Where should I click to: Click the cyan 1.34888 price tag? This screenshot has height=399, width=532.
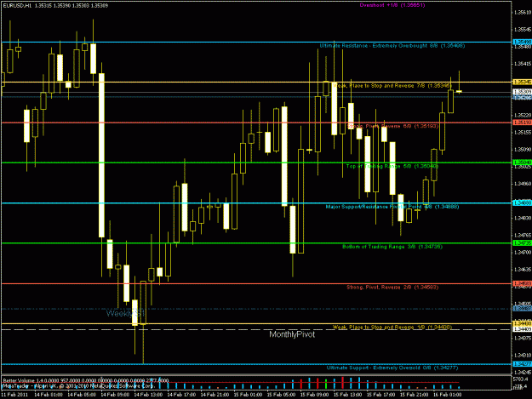[522, 202]
